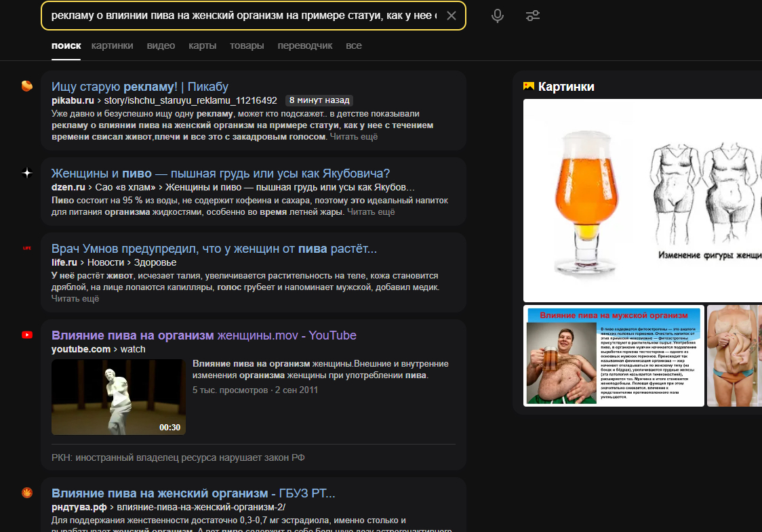Viewport: 762px width, 532px height.
Task: Click влияние-пива-на-женский-организм-2/ path
Action: pos(201,507)
